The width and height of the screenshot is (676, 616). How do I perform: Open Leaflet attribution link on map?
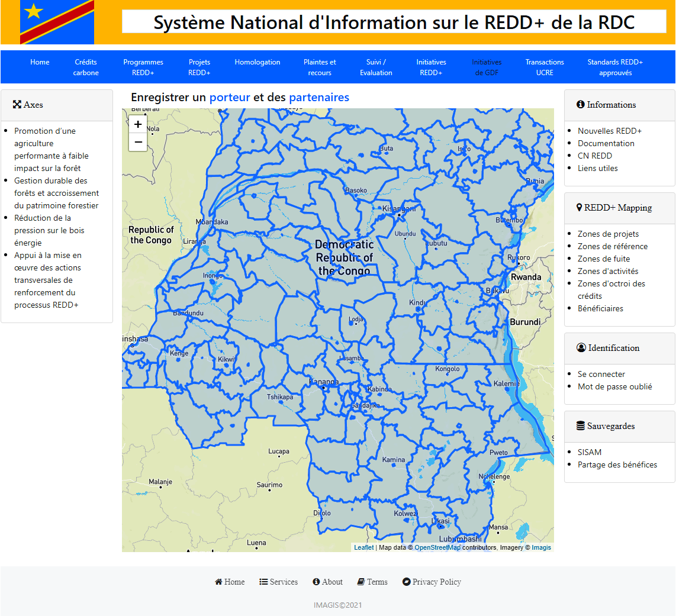[x=363, y=547]
